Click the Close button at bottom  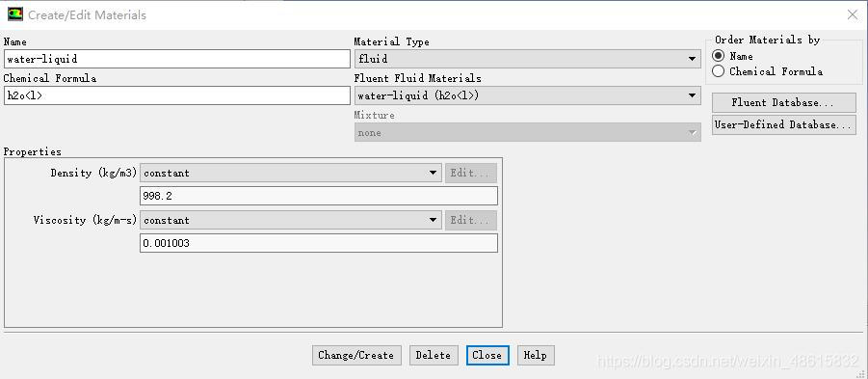(x=487, y=355)
